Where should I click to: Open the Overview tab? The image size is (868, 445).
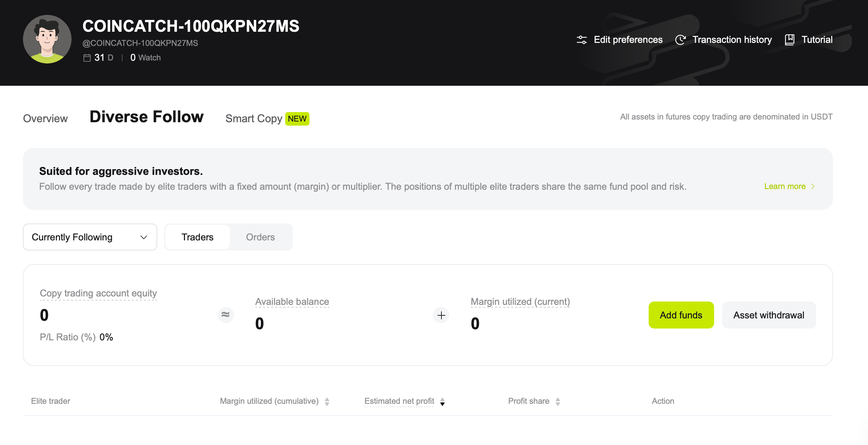(x=45, y=119)
